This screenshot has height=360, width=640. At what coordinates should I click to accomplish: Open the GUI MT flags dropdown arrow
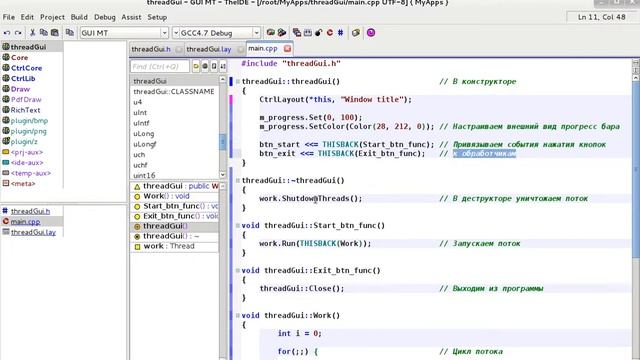click(164, 33)
